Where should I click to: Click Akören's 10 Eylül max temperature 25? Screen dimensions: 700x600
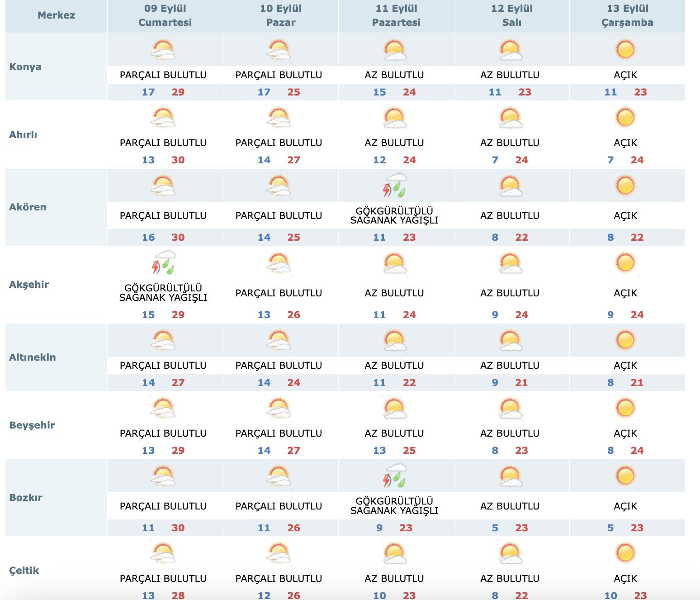294,237
